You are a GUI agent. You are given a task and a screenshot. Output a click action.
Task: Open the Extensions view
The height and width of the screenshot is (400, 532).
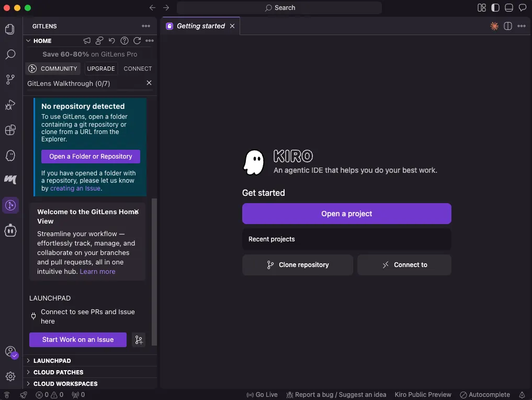point(10,130)
